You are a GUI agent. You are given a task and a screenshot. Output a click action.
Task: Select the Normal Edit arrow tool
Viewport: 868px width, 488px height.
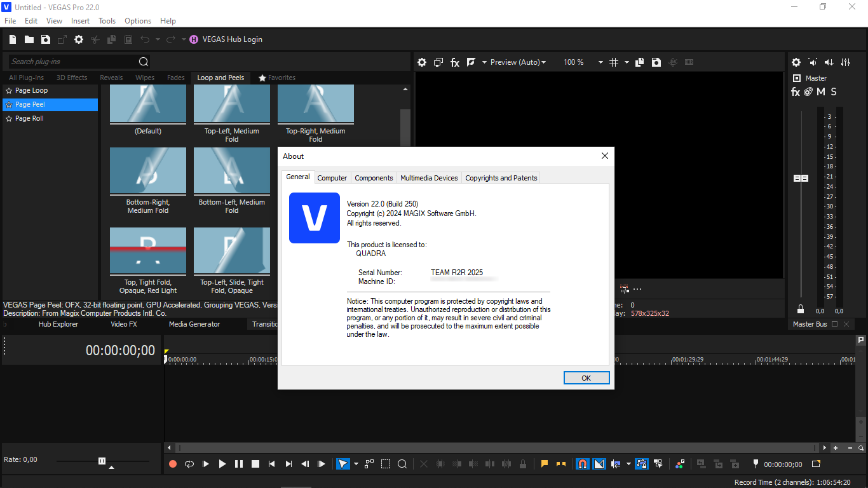point(343,464)
